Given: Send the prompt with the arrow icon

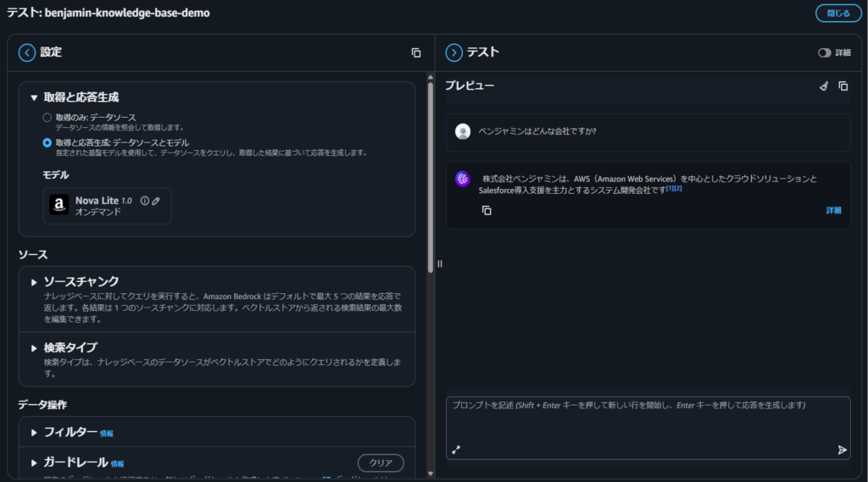Looking at the screenshot, I should tap(842, 450).
